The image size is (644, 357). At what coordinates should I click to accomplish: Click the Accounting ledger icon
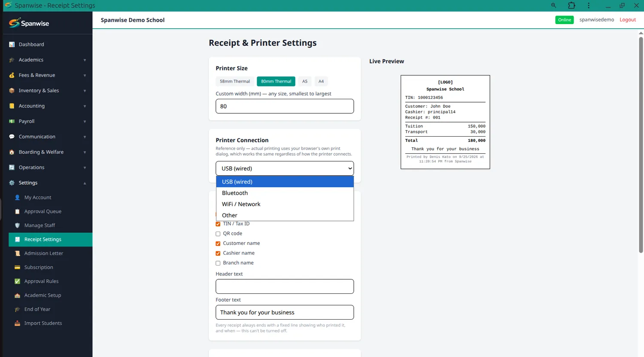click(x=12, y=106)
